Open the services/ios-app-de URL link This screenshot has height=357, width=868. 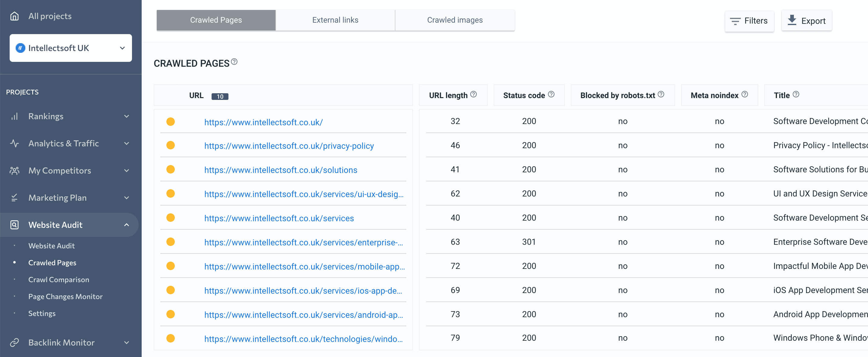[x=303, y=291]
